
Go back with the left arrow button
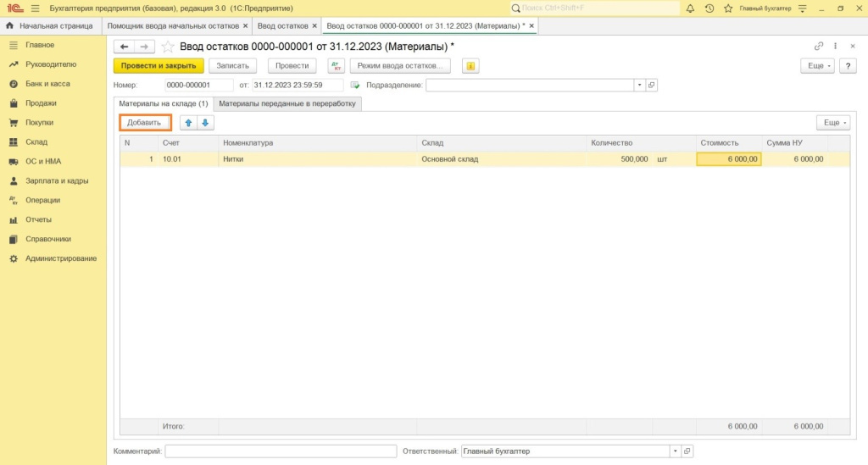[x=125, y=47]
